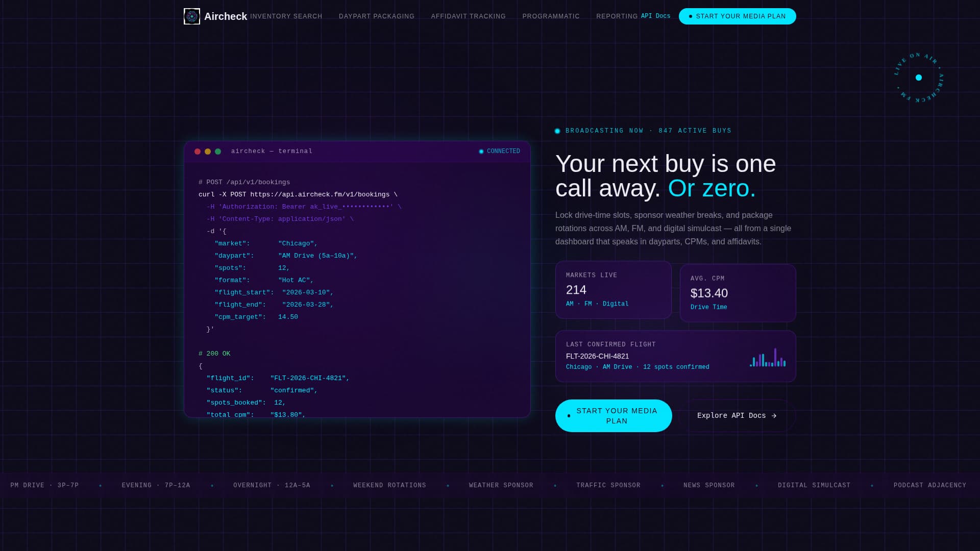Click the "cpm_target": 14.50 line
The image size is (980, 551).
coord(256,317)
